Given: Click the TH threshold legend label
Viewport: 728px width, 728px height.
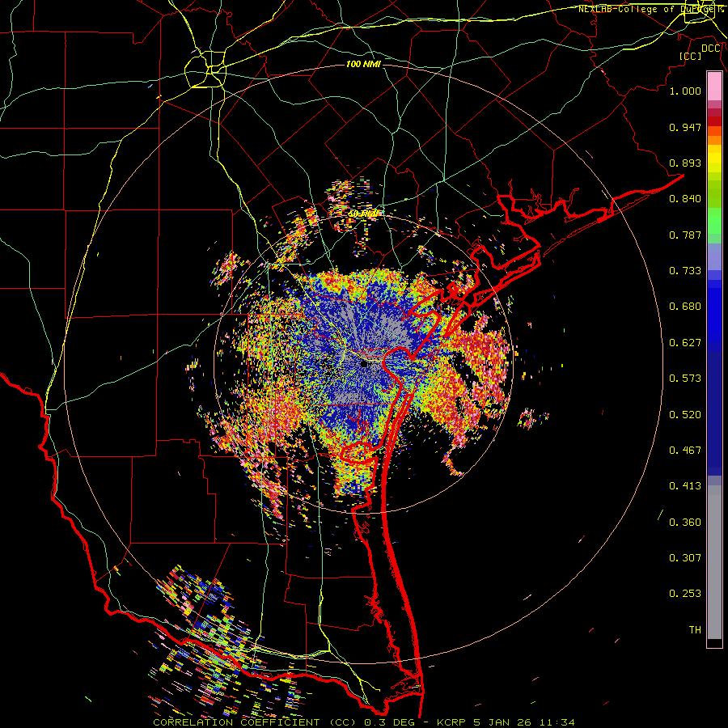Looking at the screenshot, I should (x=695, y=630).
